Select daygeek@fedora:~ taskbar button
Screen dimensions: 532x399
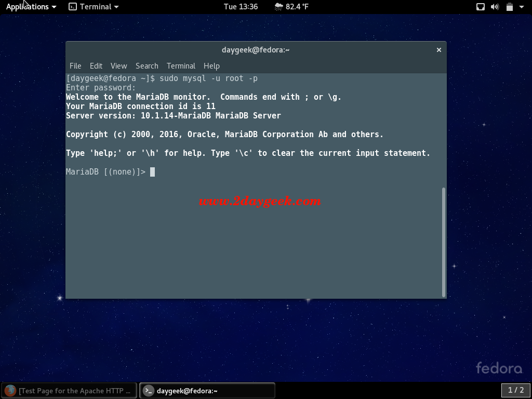(x=207, y=391)
